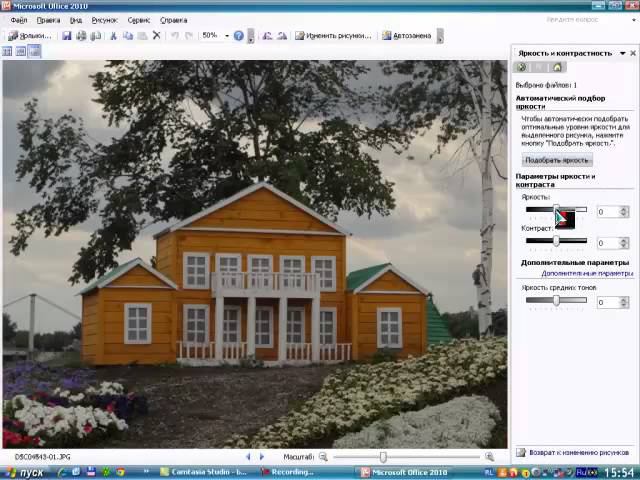Screen dimensions: 640x480
Task: Open the Windows пуск Start button
Action: click(x=25, y=473)
